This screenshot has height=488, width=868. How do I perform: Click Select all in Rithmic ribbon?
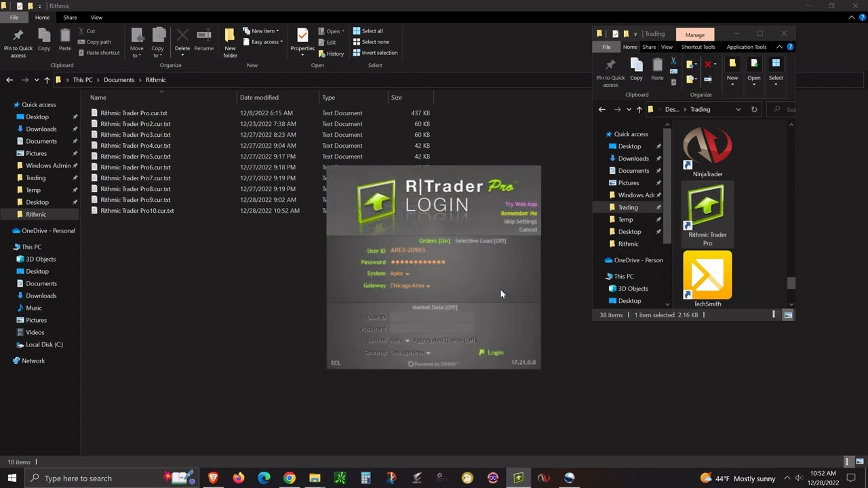point(368,31)
